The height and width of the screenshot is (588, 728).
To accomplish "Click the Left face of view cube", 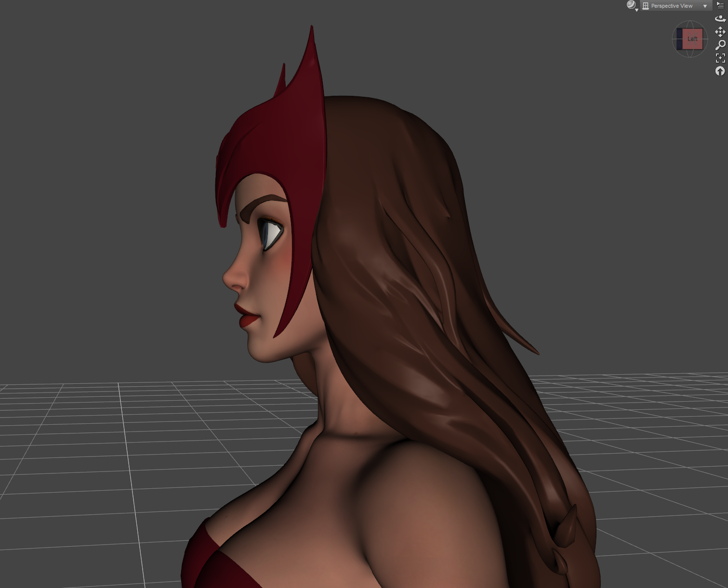I will pos(692,39).
